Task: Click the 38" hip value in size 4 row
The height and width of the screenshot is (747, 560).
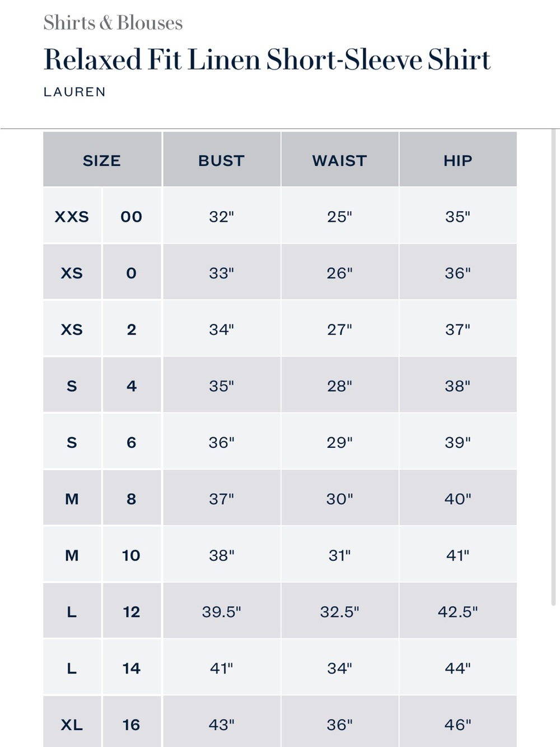Action: tap(458, 386)
